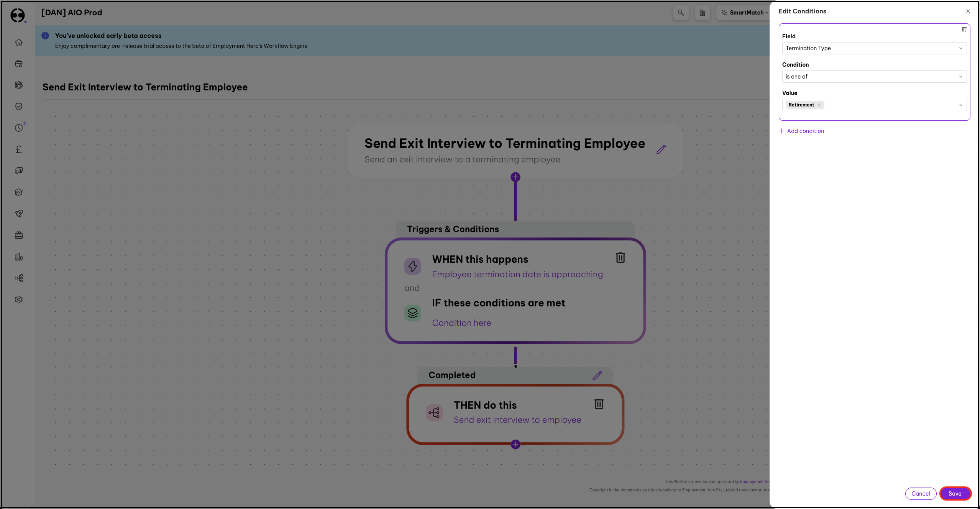This screenshot has height=509, width=980.
Task: Open the clock icon in the sidebar
Action: pyautogui.click(x=19, y=128)
